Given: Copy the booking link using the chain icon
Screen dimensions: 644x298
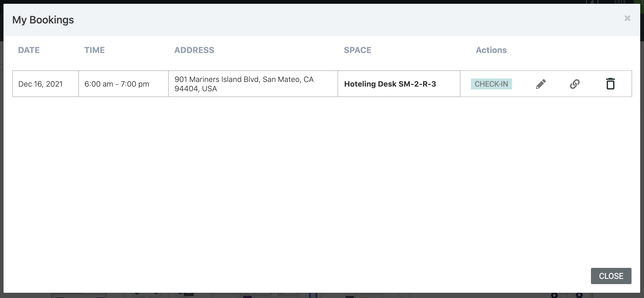Looking at the screenshot, I should tap(574, 84).
